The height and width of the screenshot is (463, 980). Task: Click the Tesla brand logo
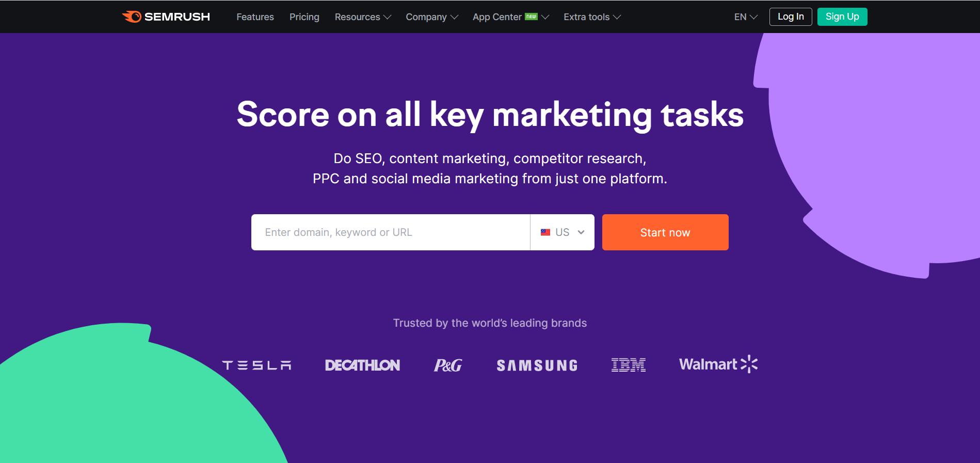256,365
